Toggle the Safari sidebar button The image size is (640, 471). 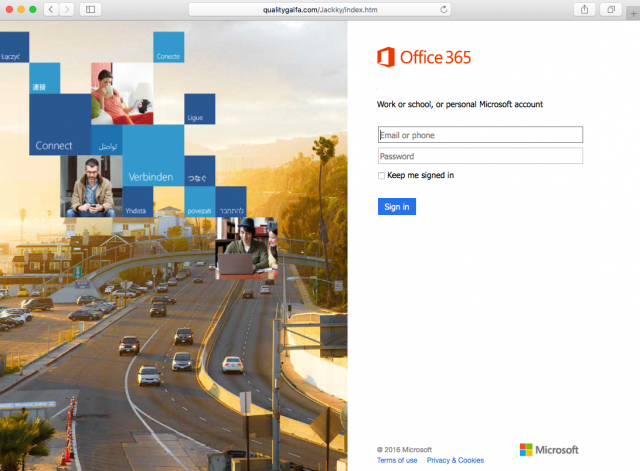coord(90,9)
